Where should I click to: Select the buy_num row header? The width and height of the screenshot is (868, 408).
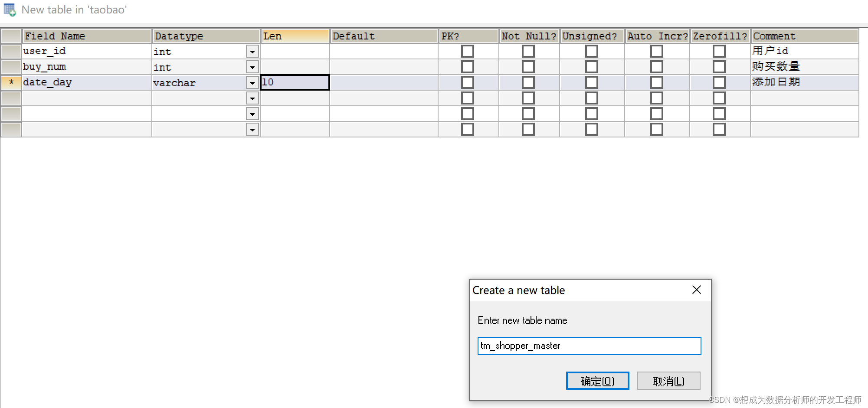[11, 67]
